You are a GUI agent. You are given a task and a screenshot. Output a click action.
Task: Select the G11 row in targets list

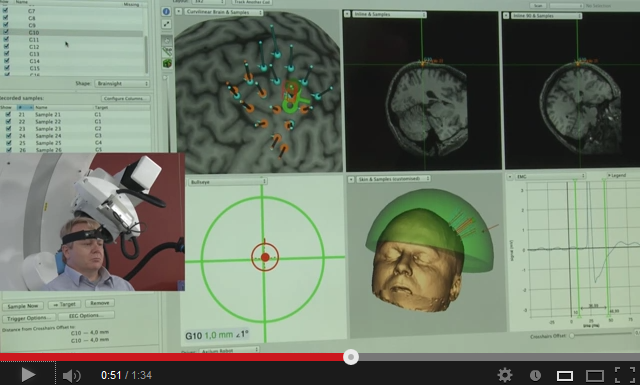[73, 40]
